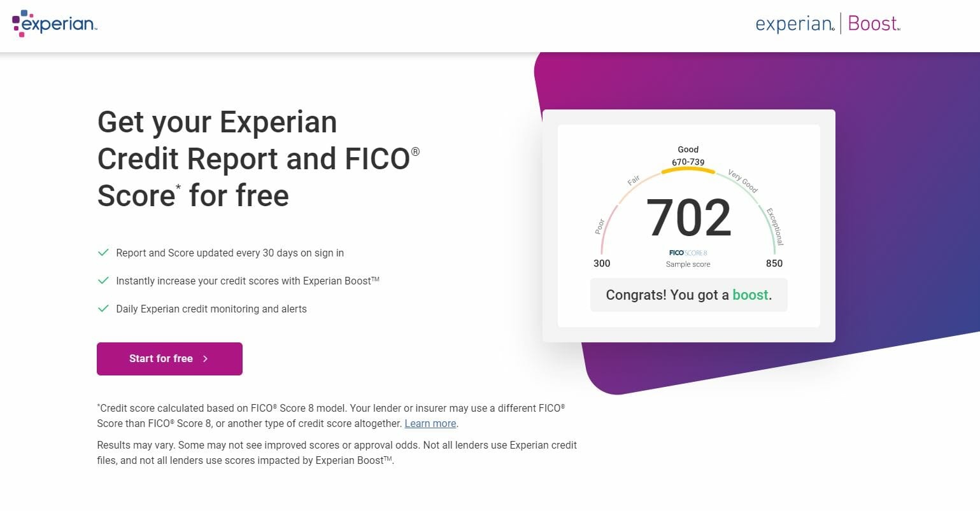Viewport: 980px width, 511px height.
Task: Click the 850 maximum score label
Action: coord(774,263)
